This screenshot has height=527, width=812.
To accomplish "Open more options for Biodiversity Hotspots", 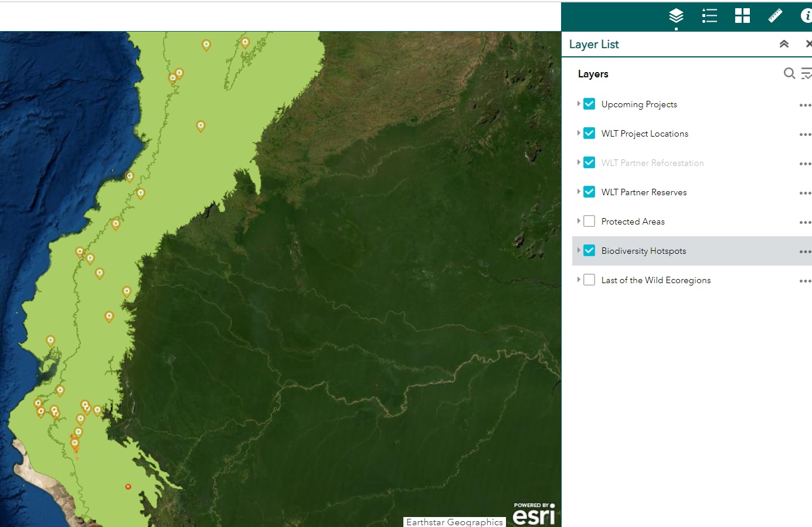I will 804,251.
